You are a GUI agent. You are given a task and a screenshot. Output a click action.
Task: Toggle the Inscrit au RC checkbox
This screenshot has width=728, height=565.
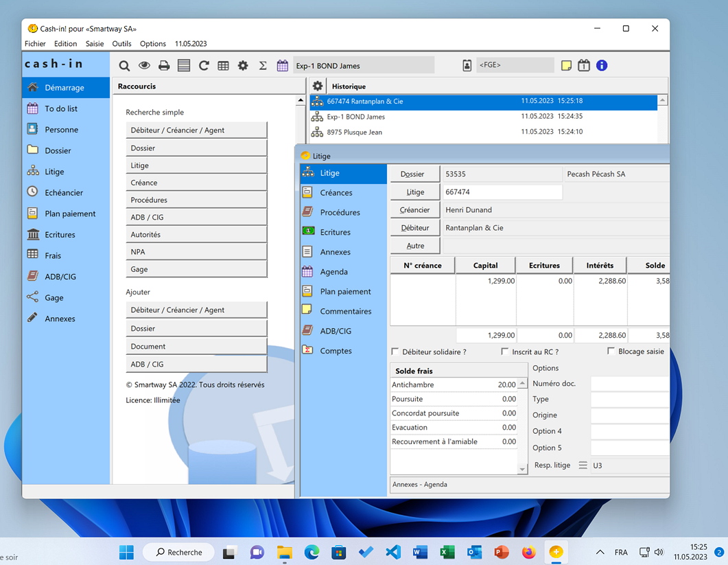506,351
